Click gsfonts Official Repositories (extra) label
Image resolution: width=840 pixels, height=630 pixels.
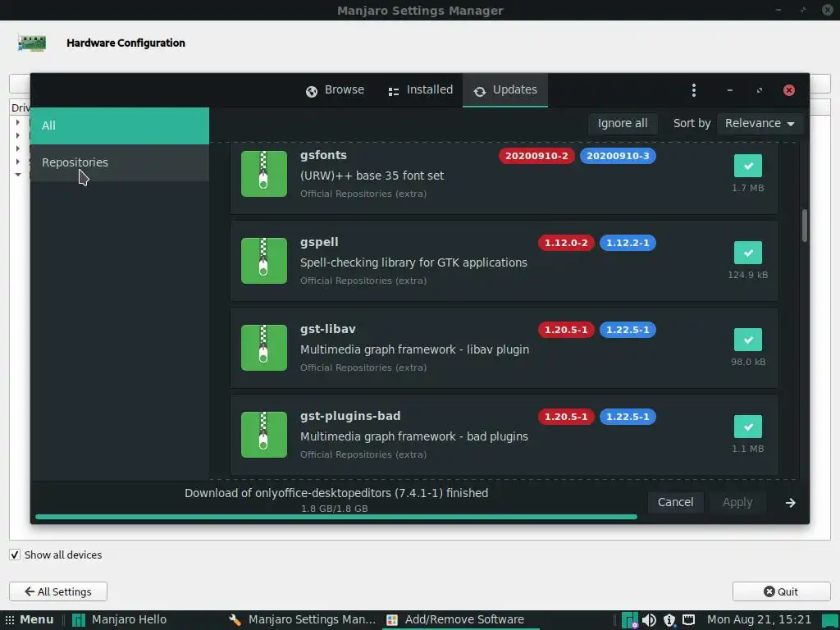click(x=363, y=194)
